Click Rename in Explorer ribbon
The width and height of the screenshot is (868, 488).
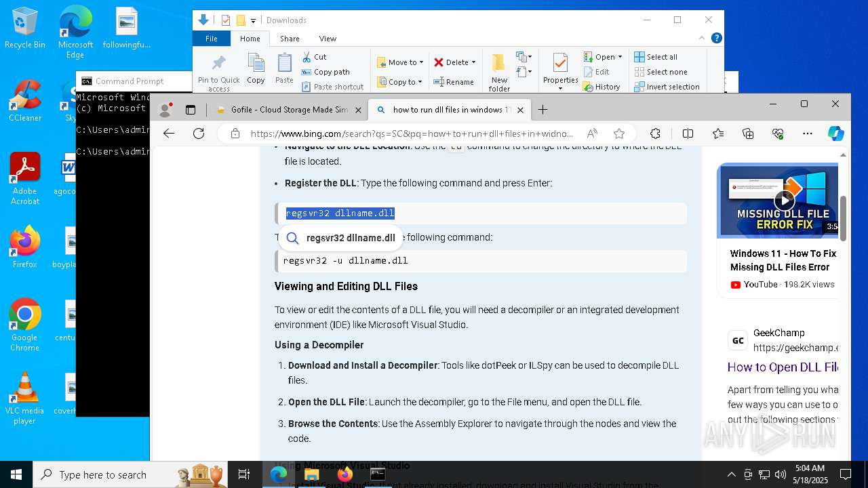pyautogui.click(x=454, y=82)
